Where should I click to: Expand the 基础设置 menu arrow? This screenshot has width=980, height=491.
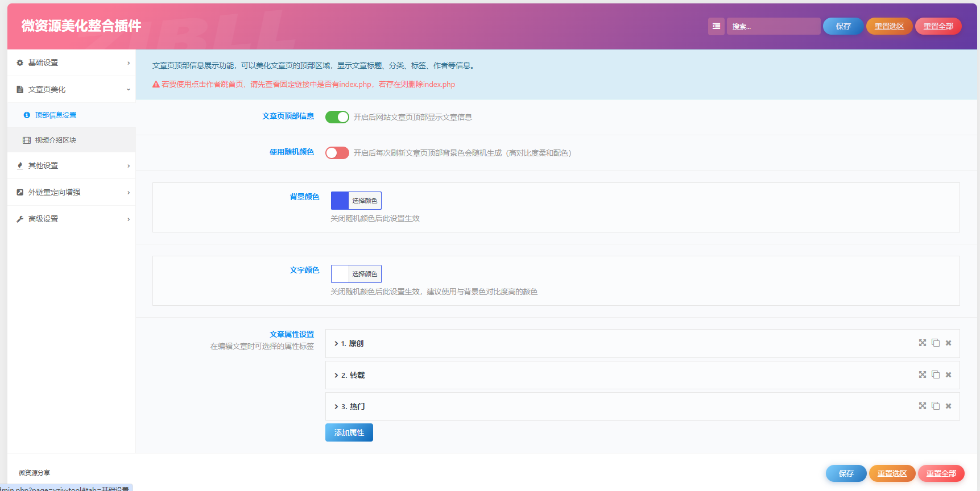coord(129,63)
